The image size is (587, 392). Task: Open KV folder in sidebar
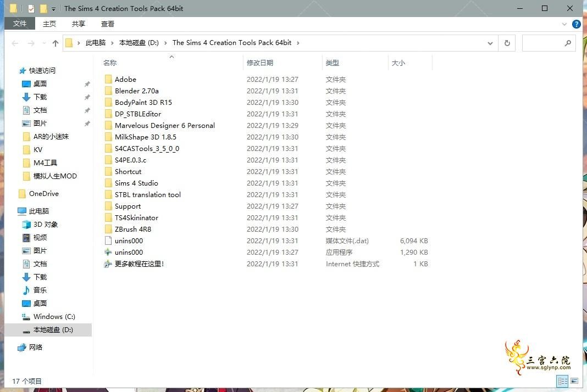pyautogui.click(x=38, y=150)
